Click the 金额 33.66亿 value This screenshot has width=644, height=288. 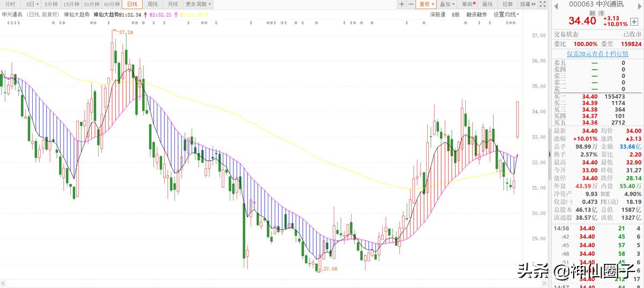[x=631, y=146]
